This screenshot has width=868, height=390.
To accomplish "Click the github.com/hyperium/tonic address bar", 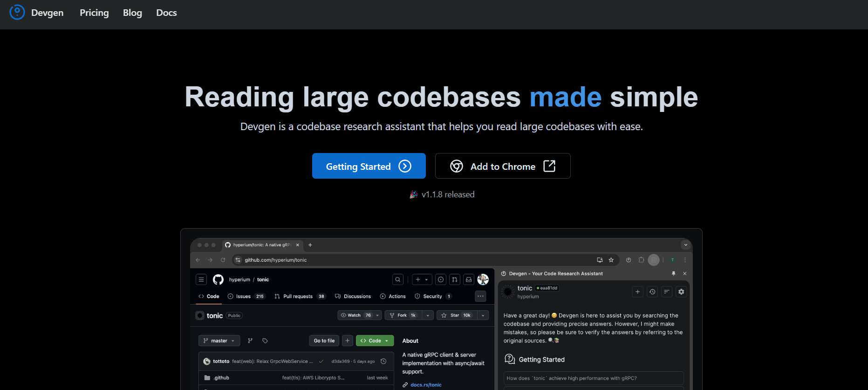I will point(425,260).
